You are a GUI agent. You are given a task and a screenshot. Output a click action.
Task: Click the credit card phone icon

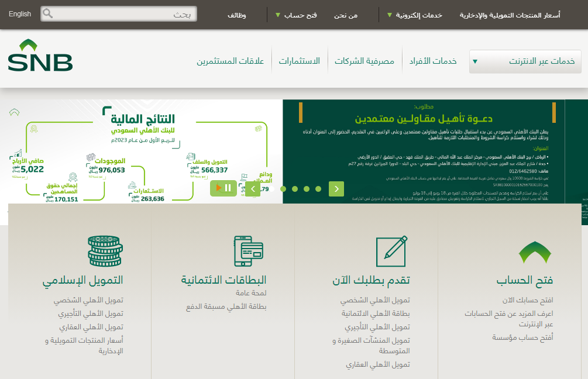[249, 251]
